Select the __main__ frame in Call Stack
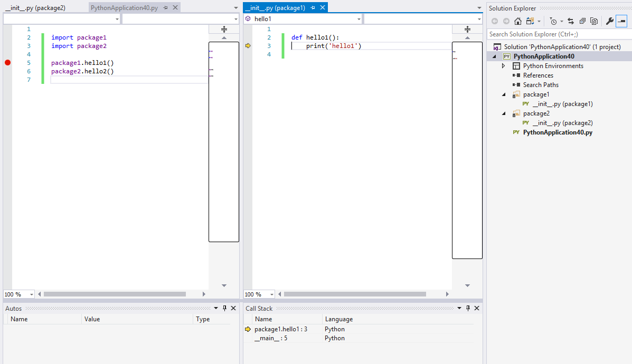The image size is (632, 364). (271, 338)
